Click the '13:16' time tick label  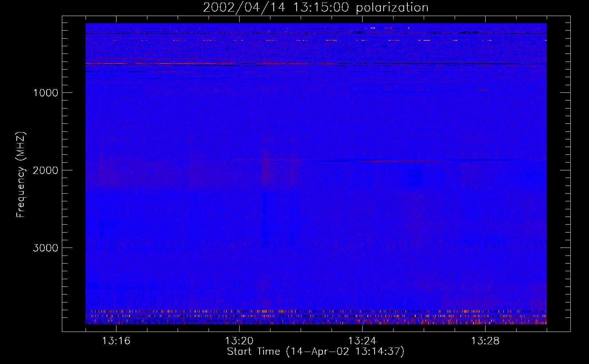click(116, 341)
